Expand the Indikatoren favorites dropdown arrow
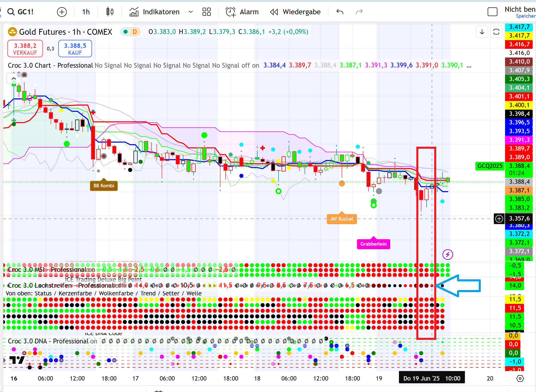This screenshot has width=536, height=392. 191,12
